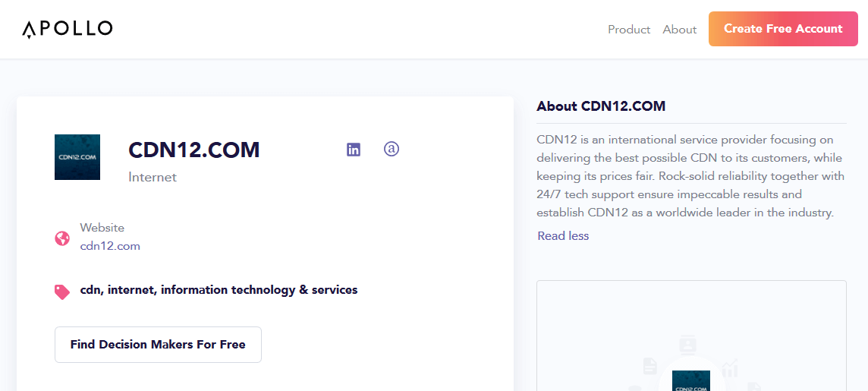Click the pink tag keywords icon
Screen dimensions: 868x391
(62, 292)
